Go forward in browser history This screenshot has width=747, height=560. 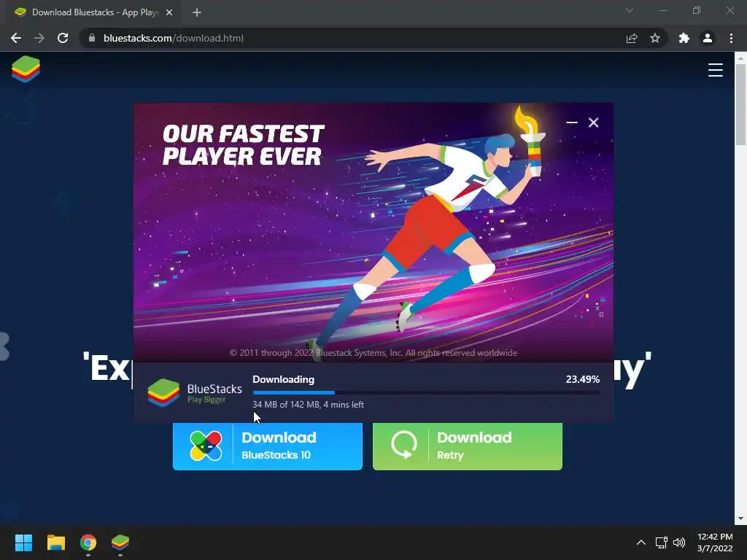click(39, 38)
